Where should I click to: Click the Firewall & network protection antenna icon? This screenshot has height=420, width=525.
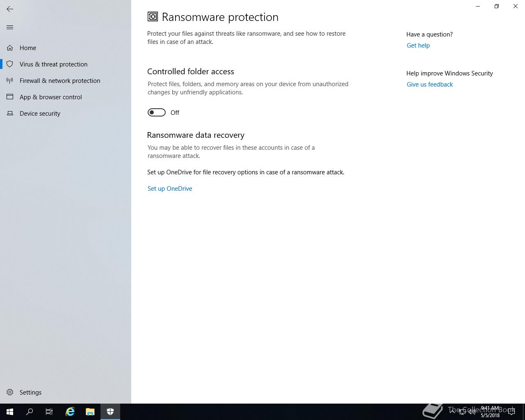(10, 81)
